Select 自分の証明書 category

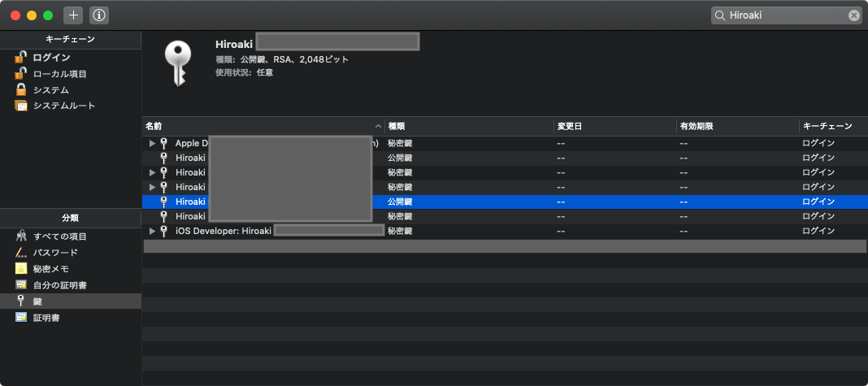(x=59, y=285)
